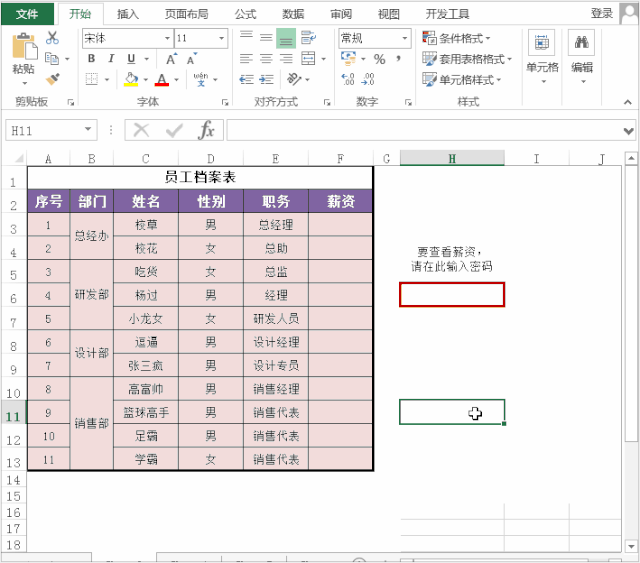This screenshot has width=640, height=563.
Task: Click Increase Indent icon
Action: coord(266,79)
